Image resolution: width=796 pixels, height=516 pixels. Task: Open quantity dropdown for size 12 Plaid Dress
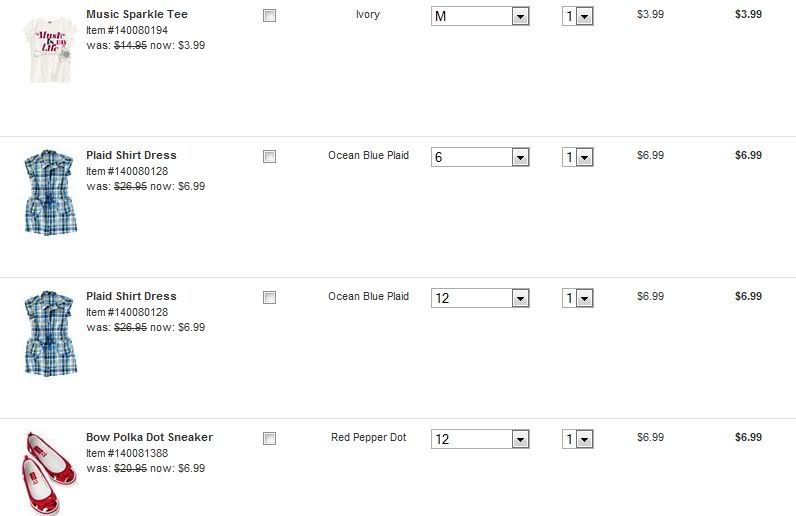point(577,299)
